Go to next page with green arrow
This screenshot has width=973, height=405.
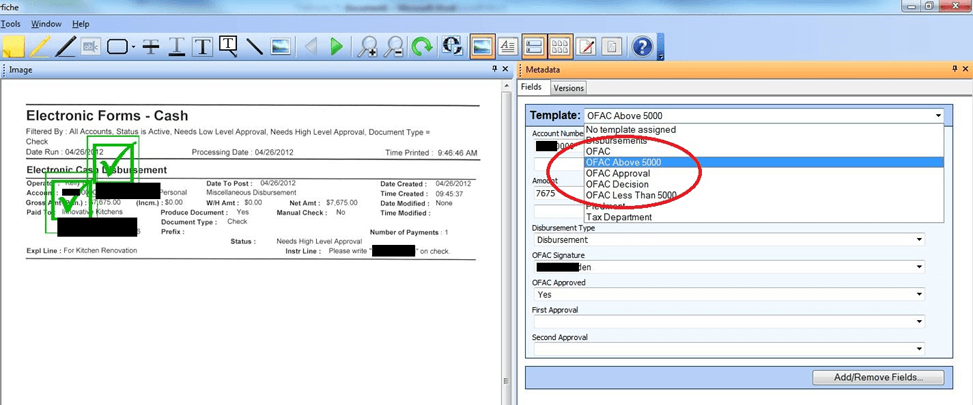[x=337, y=47]
